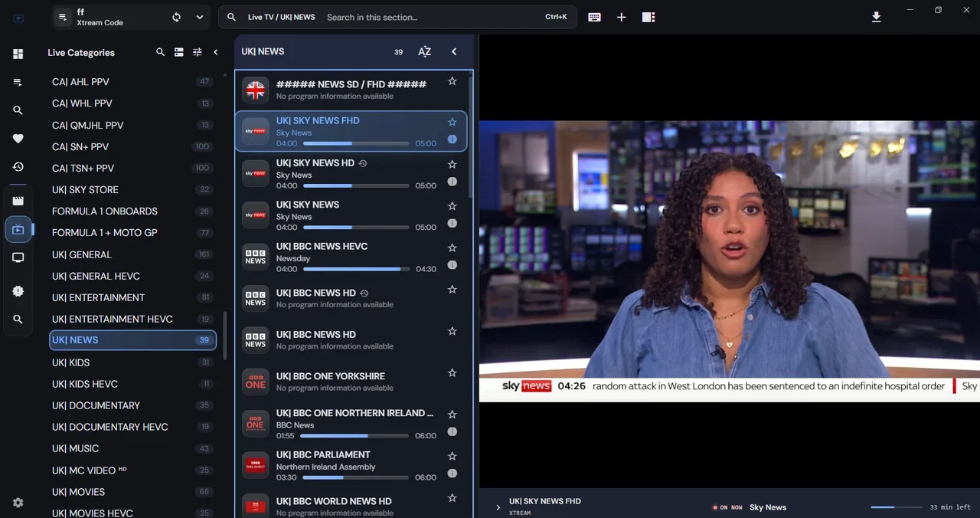Refresh the ff Xtream Code playlist

[176, 17]
